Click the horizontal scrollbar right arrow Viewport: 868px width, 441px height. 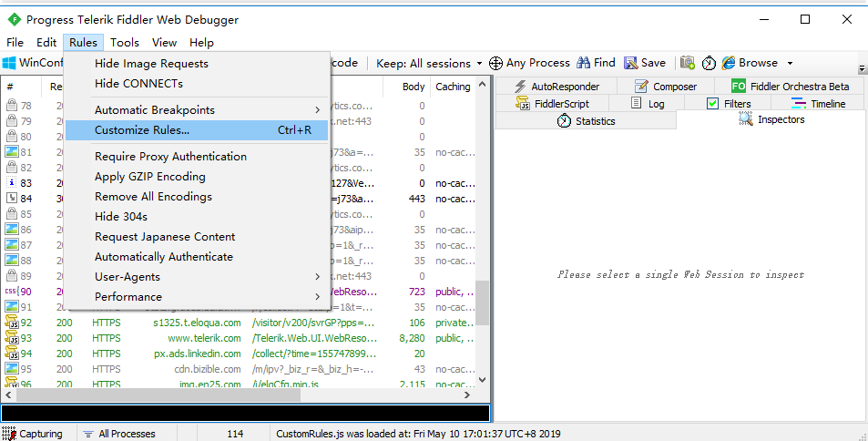[x=468, y=395]
